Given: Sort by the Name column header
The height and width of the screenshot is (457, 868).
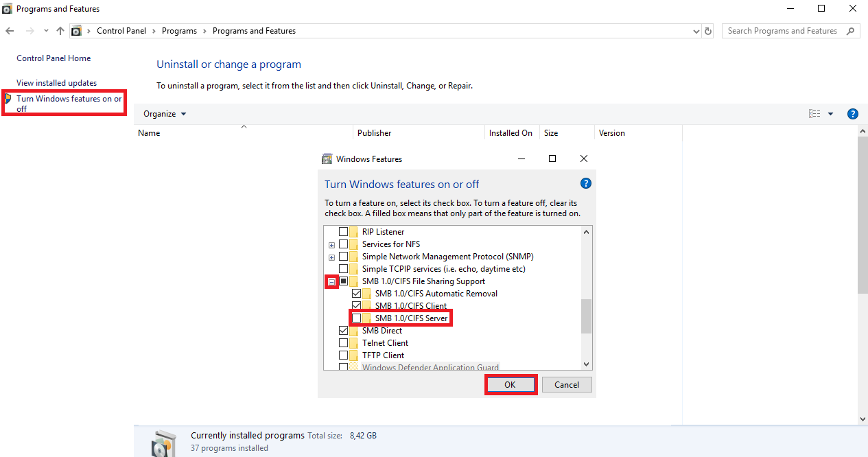Looking at the screenshot, I should [149, 133].
